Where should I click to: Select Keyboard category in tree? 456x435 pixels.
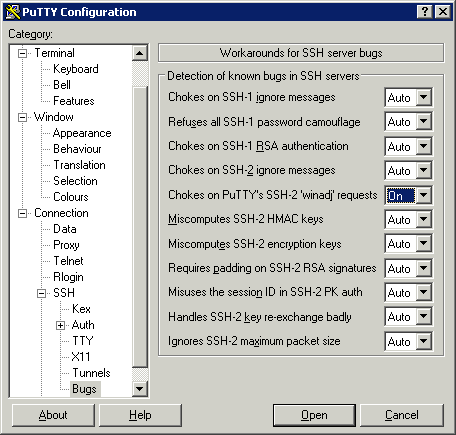point(76,69)
